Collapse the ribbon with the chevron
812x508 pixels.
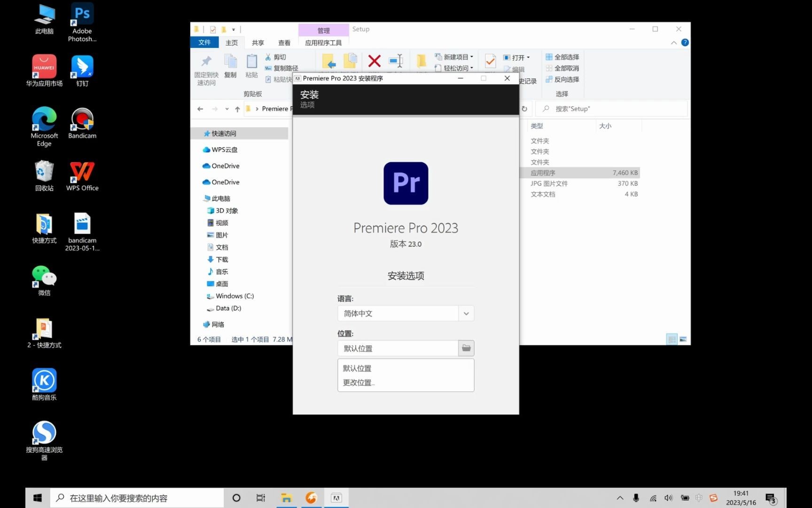673,42
